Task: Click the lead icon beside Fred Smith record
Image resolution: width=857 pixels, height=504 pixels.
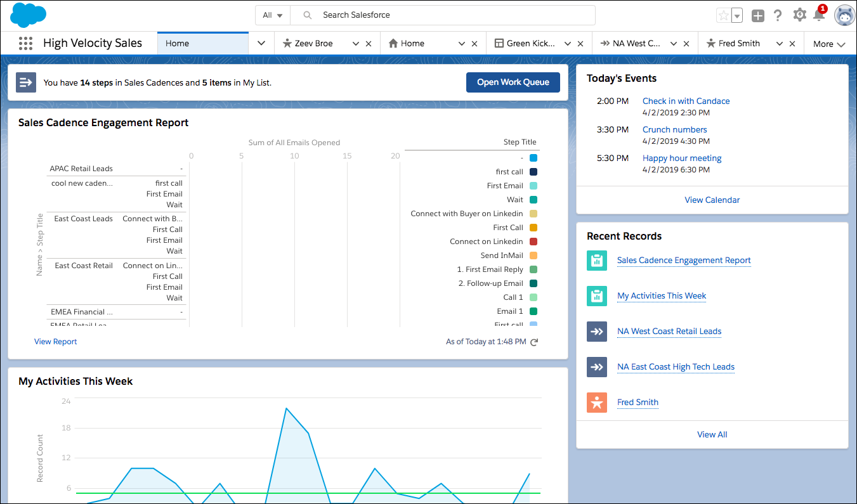Action: [597, 403]
